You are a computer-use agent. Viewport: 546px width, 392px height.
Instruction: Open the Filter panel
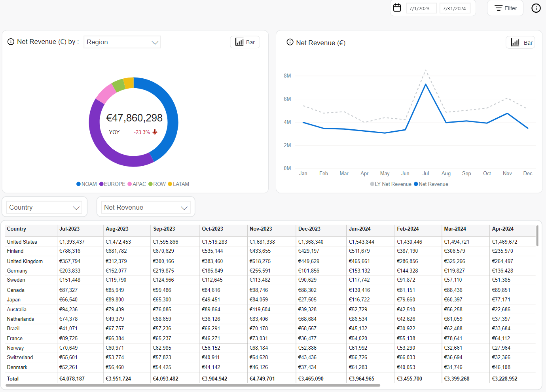pyautogui.click(x=505, y=8)
